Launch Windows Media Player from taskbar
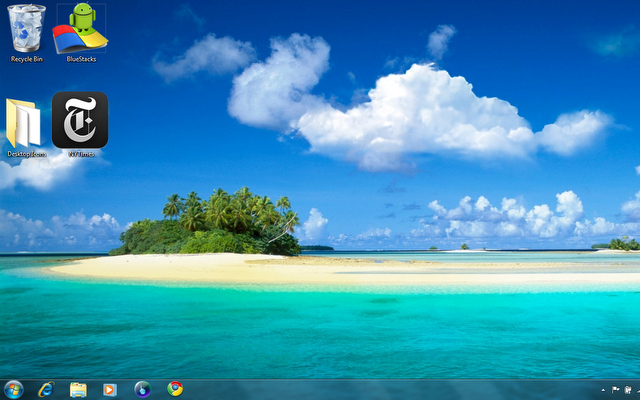Image resolution: width=640 pixels, height=400 pixels. 110,389
